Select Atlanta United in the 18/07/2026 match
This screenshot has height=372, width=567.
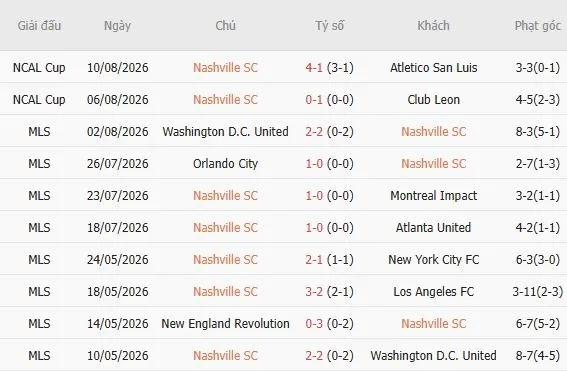point(434,228)
